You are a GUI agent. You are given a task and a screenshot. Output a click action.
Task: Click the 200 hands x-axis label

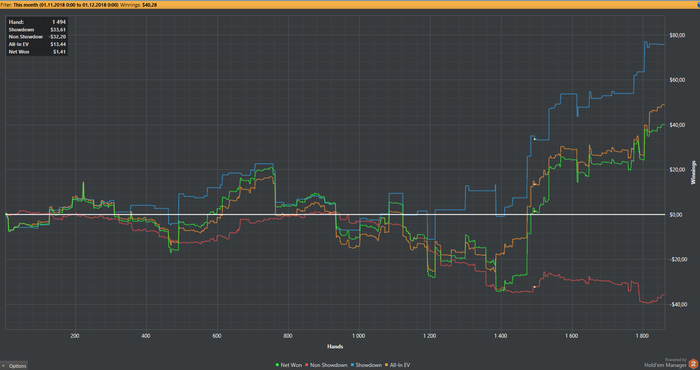(75, 336)
